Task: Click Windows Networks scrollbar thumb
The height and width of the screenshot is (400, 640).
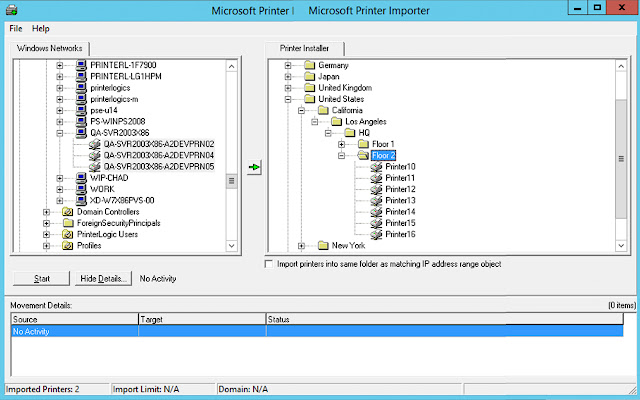Action: [x=231, y=181]
